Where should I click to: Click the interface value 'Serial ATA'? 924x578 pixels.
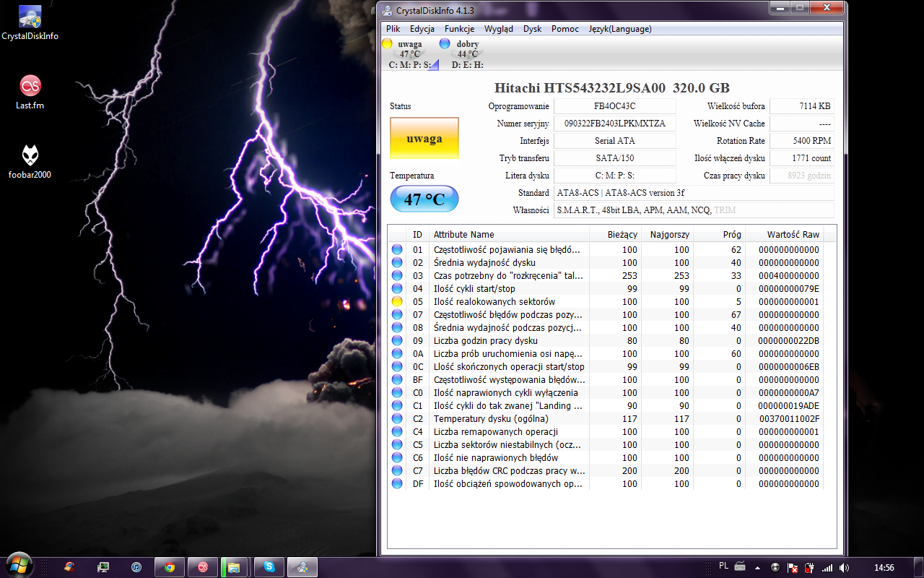[x=615, y=141]
